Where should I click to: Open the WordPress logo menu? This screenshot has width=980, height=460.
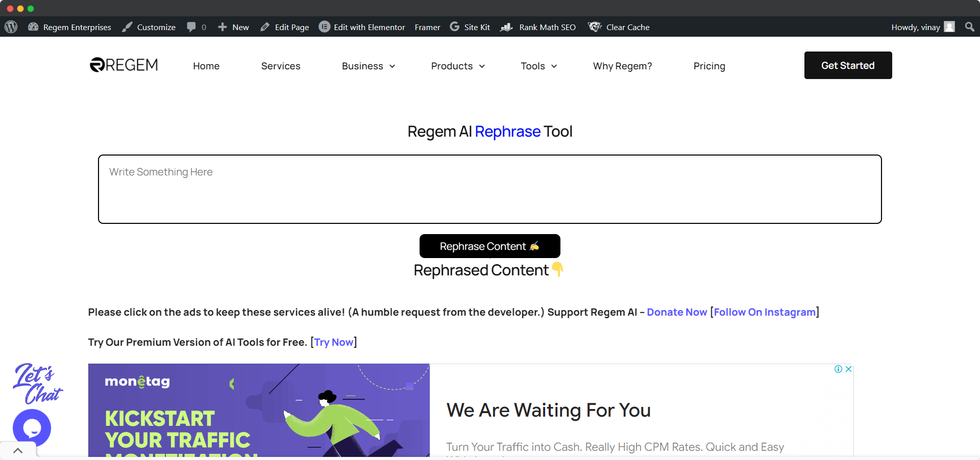coord(11,27)
